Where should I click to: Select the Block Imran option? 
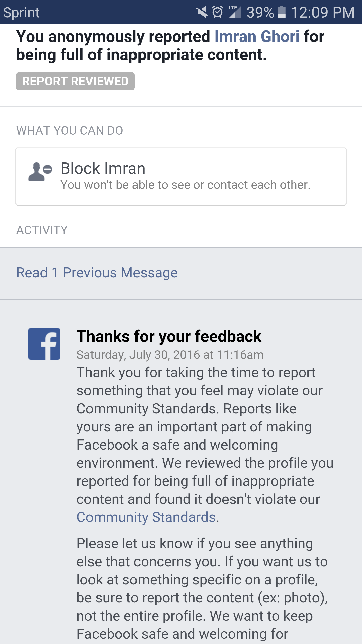(x=181, y=176)
